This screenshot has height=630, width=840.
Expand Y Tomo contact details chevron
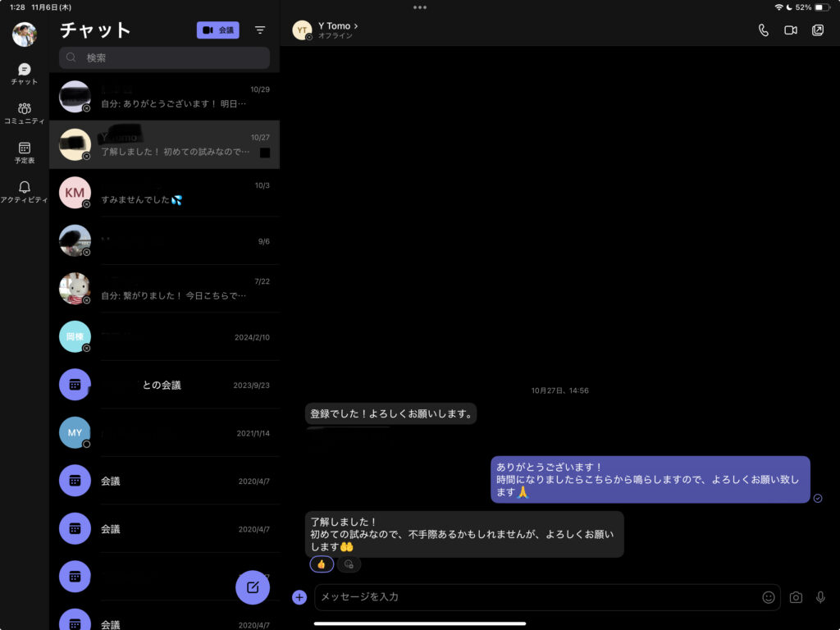[356, 26]
